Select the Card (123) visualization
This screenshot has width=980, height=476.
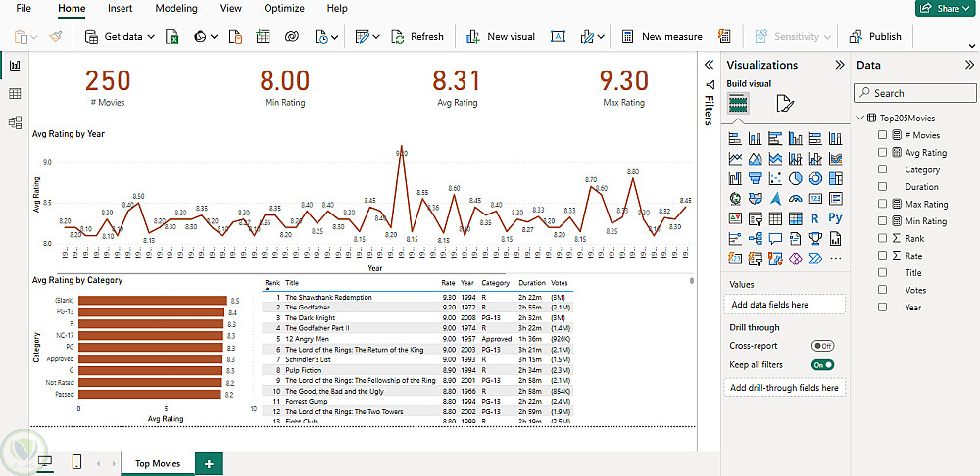815,199
